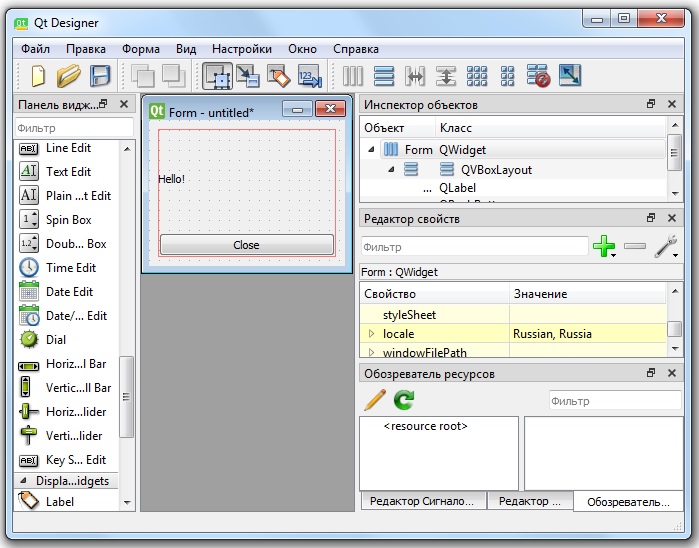The height and width of the screenshot is (548, 699).
Task: Select Dial widget in the panel
Action: [67, 340]
